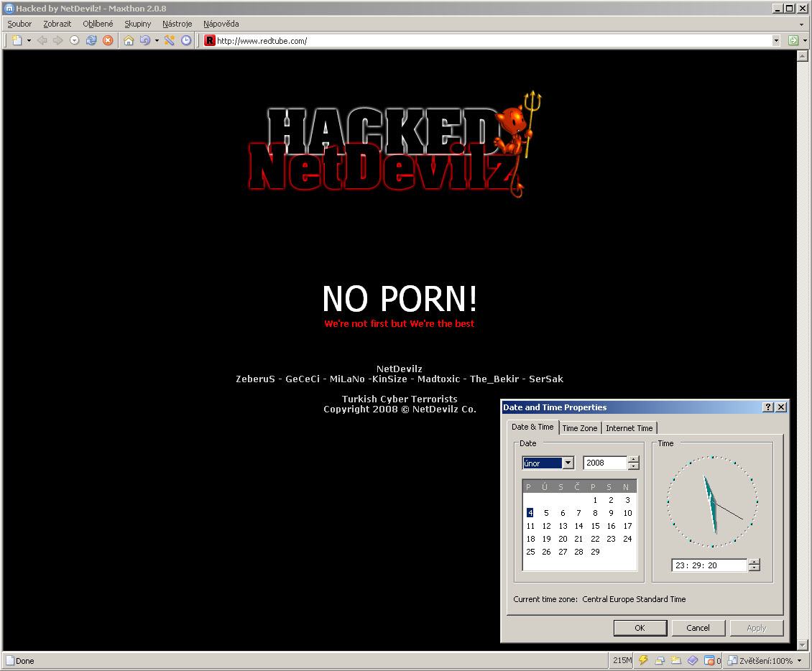Increase the year with up spinner
This screenshot has width=812, height=671.
click(x=633, y=460)
